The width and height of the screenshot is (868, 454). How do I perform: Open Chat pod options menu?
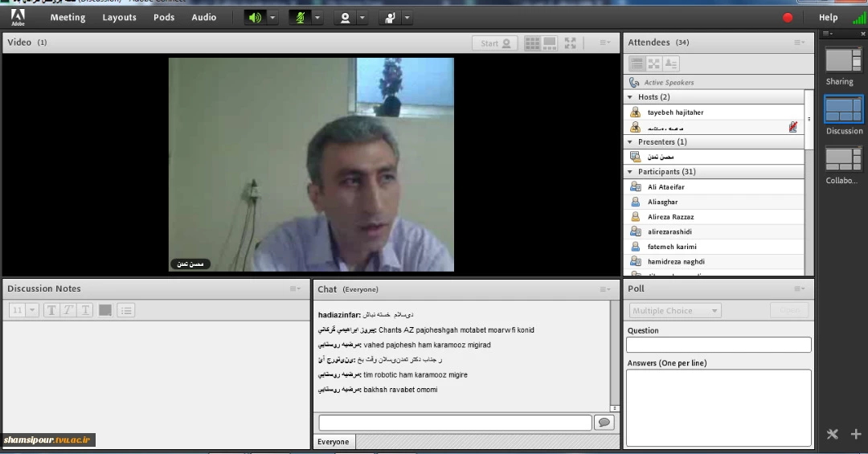point(605,289)
